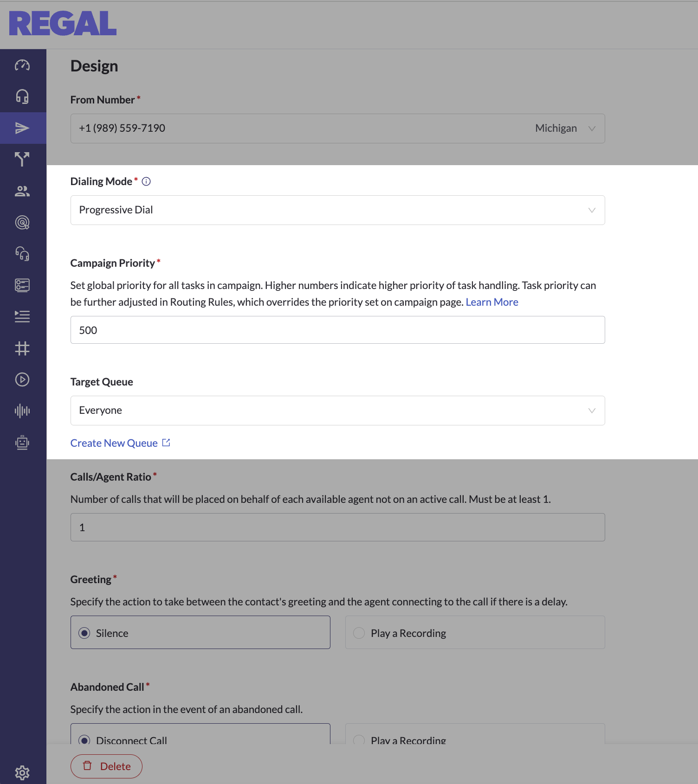This screenshot has height=784, width=698.
Task: Select the campaigns paper-plane icon
Action: pyautogui.click(x=22, y=128)
